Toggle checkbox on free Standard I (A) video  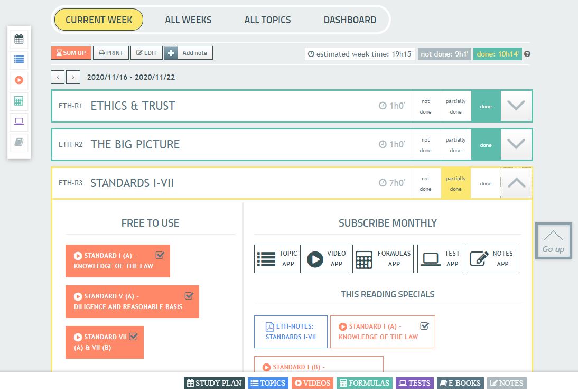point(160,255)
